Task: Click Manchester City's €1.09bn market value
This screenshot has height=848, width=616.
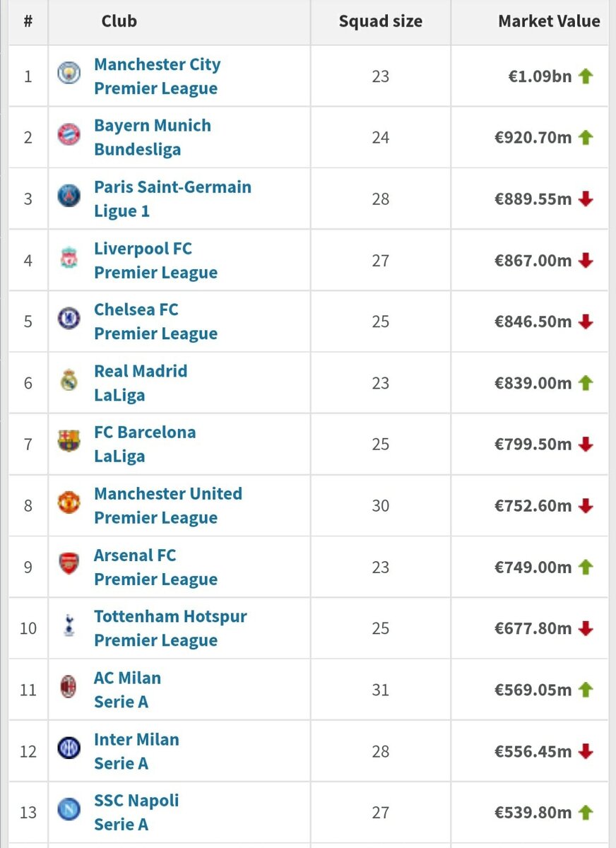Action: coord(540,76)
